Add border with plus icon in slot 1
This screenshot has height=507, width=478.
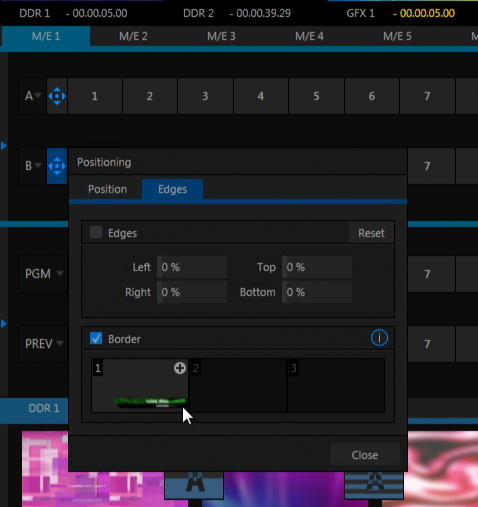(180, 368)
